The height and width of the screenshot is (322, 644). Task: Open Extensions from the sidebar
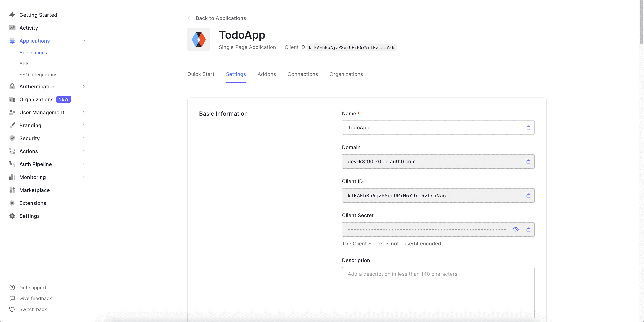[x=33, y=203]
